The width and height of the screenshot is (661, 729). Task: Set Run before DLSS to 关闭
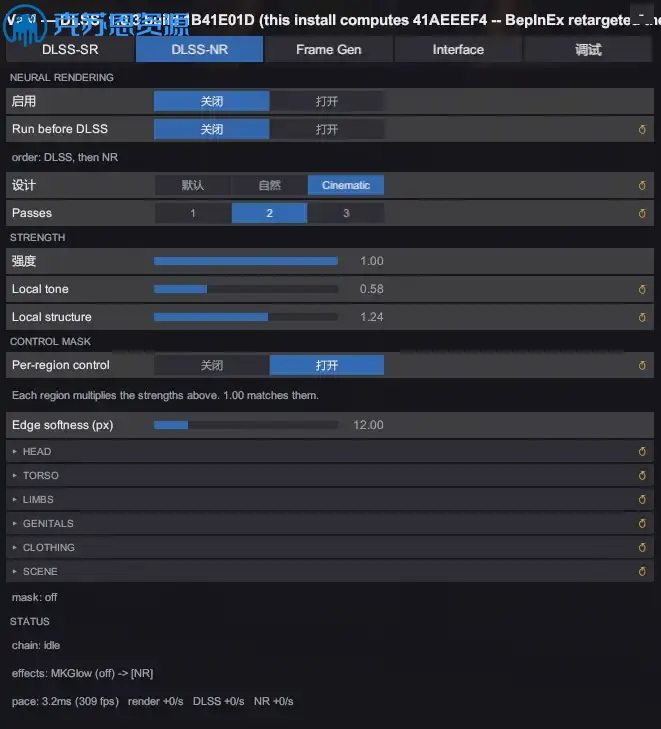212,129
